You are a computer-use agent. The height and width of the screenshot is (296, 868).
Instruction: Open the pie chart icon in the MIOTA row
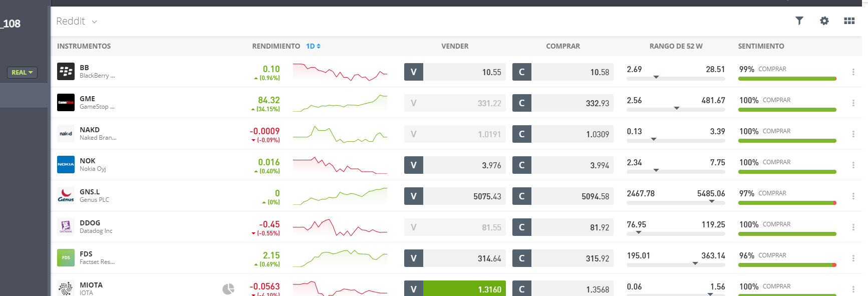pyautogui.click(x=228, y=289)
